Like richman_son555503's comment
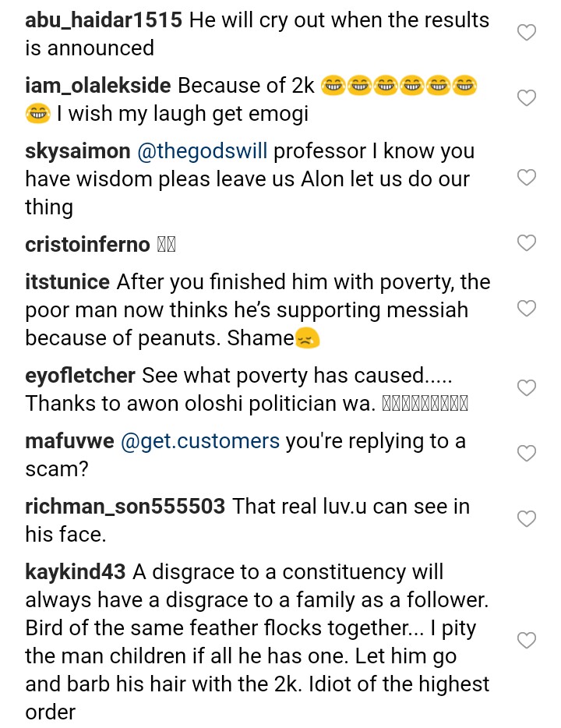The height and width of the screenshot is (728, 561). [x=527, y=519]
